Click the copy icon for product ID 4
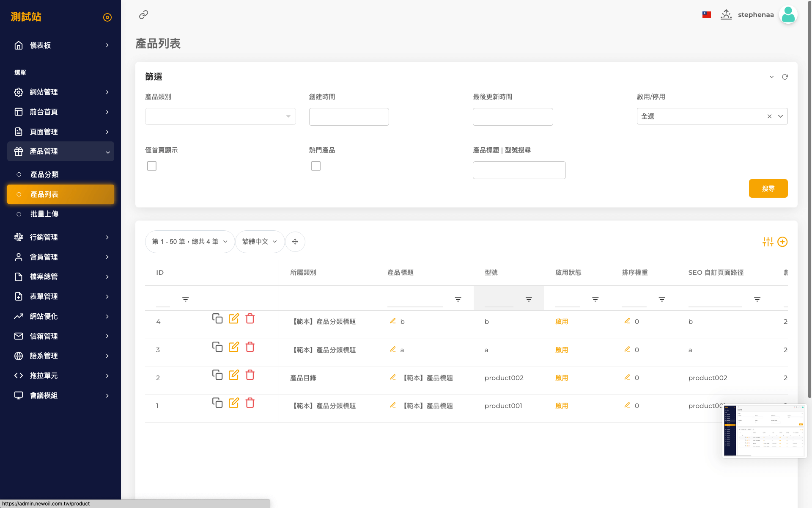 coord(217,318)
